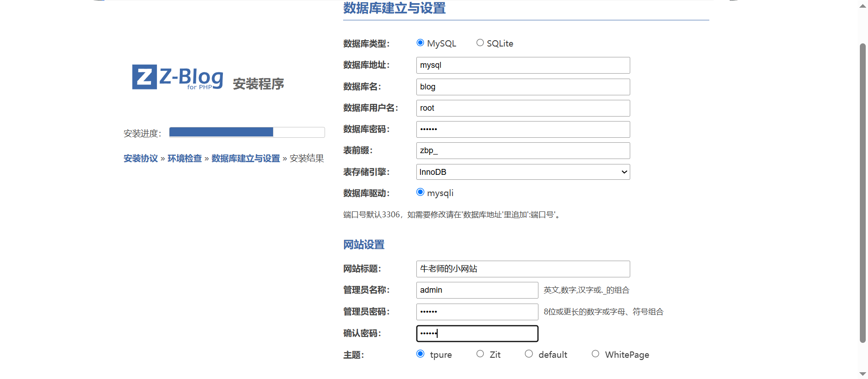
Task: Choose the WhitePage theme radio button
Action: coord(595,354)
